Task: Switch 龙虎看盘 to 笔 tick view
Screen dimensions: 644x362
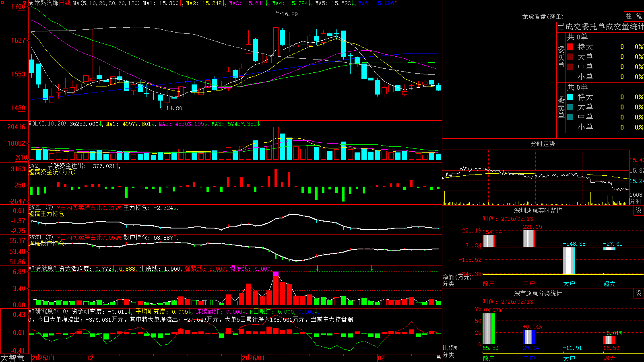Action: pyautogui.click(x=639, y=16)
